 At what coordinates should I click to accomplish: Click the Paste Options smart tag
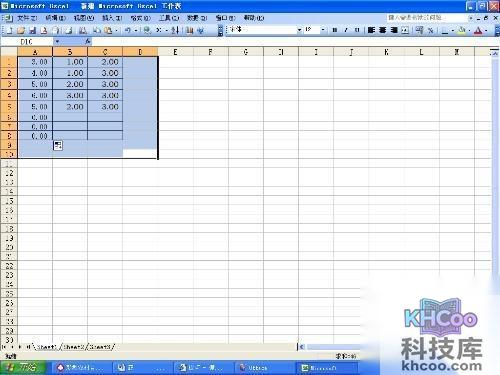[x=58, y=145]
